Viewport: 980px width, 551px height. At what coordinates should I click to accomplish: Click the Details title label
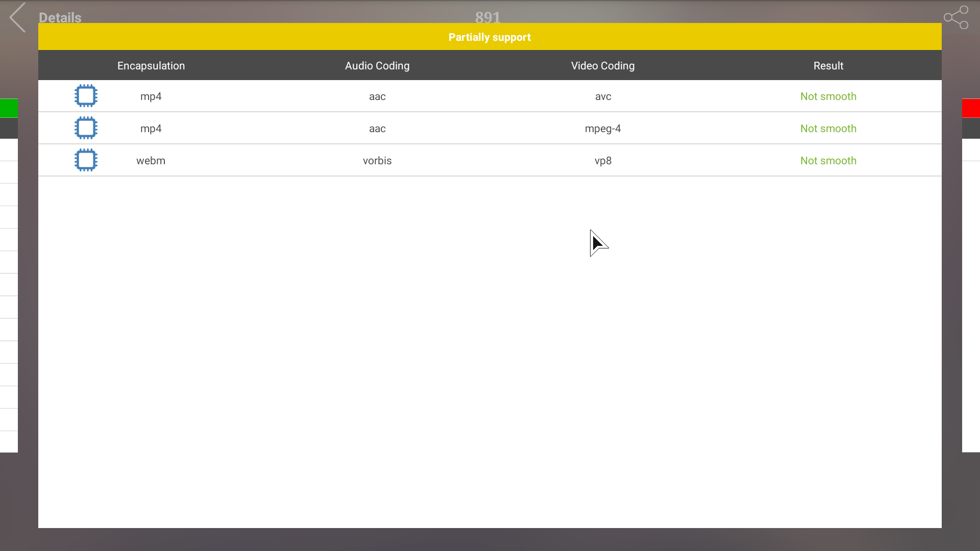click(x=60, y=17)
